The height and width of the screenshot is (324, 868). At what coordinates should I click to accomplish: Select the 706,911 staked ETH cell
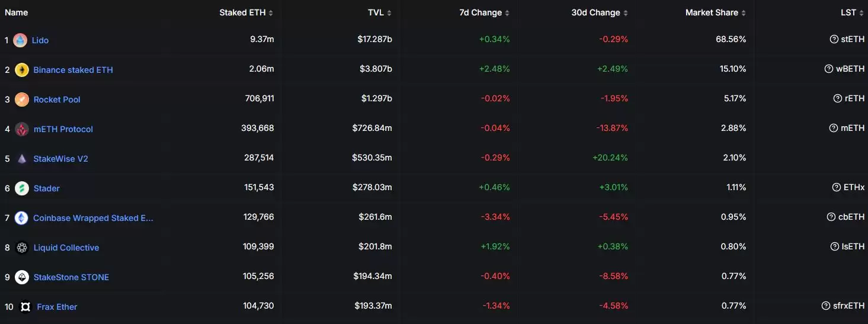pos(260,98)
